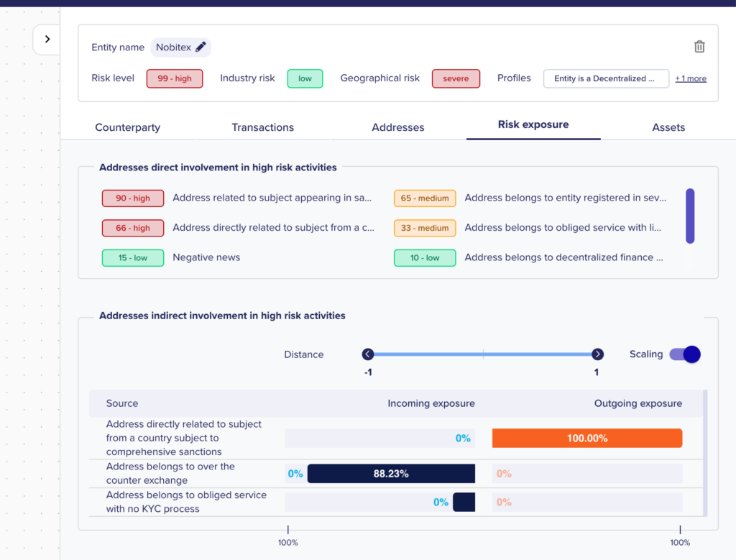Screen dimensions: 736x560
Task: Click the 65 - medium risk badge
Action: pos(425,198)
